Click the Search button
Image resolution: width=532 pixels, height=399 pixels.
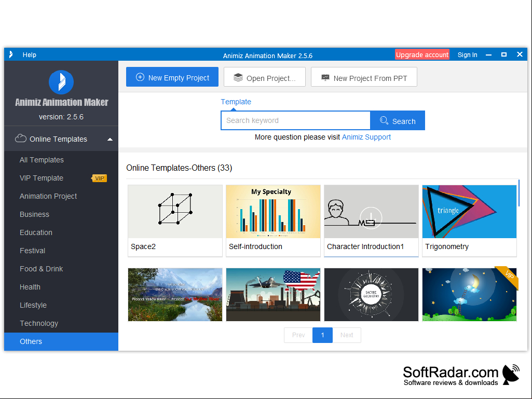[x=397, y=120]
